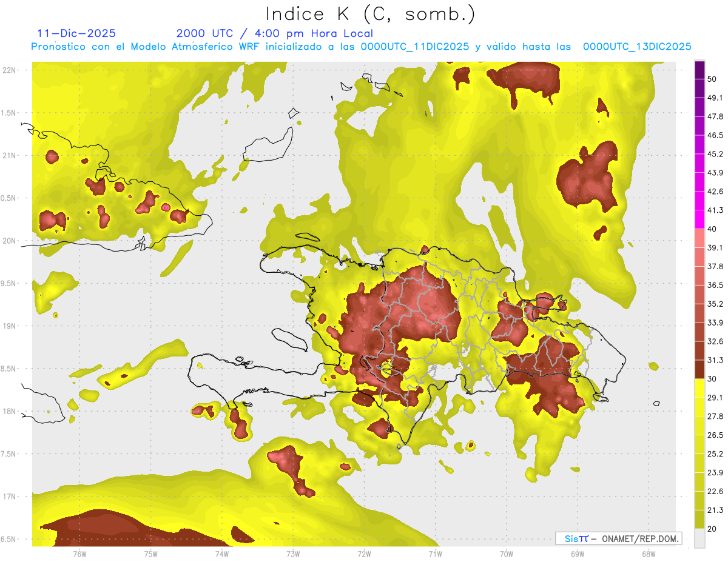728x562 pixels.
Task: Click the '46.5' color scale value
Action: click(715, 136)
